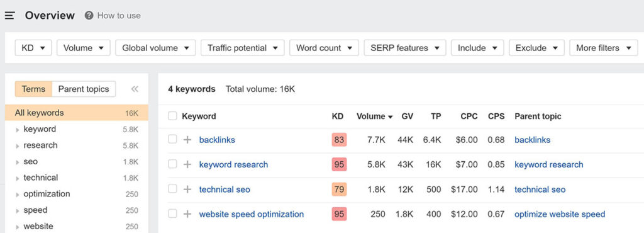Open the optimize website speed parent topic link
Viewport: 644px width, 233px height.
(560, 214)
